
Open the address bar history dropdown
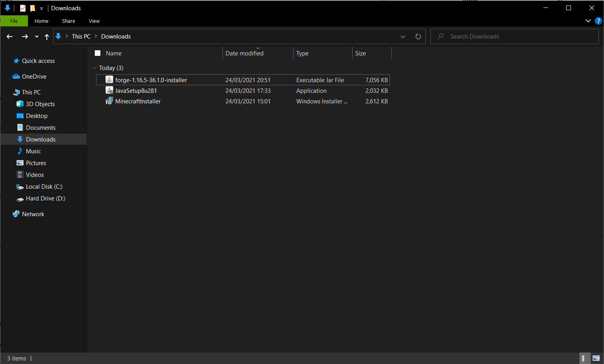(x=403, y=37)
